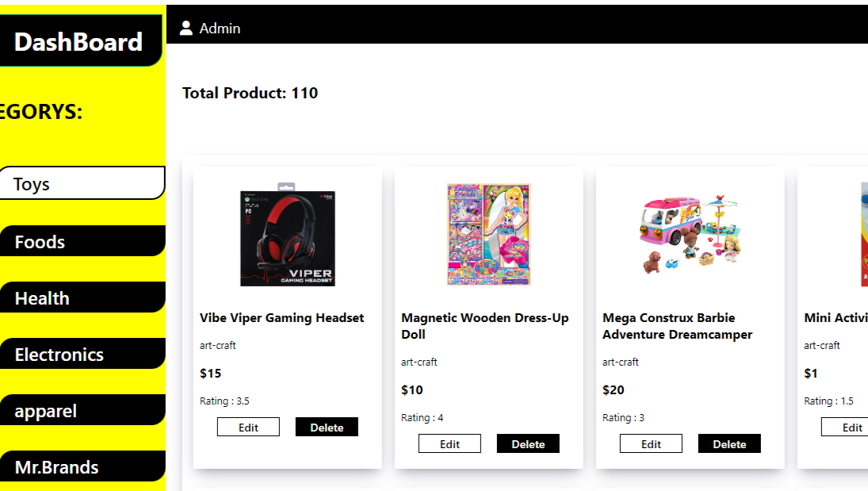Click the Vibe Viper Gaming Headset title
This screenshot has width=868, height=491.
(281, 317)
